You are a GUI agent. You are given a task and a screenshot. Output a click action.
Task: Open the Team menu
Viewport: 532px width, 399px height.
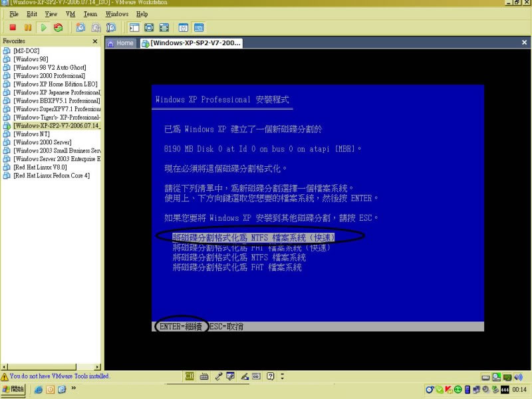coord(90,14)
